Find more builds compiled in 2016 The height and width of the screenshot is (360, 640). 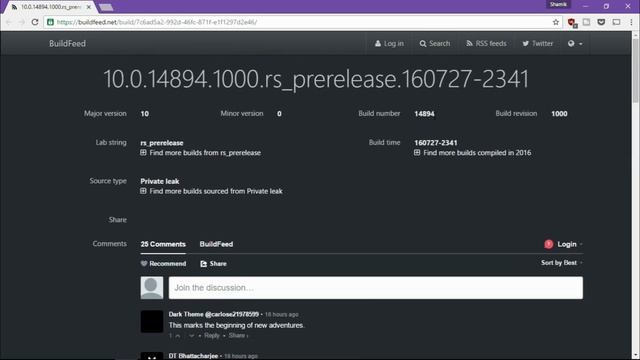(477, 153)
